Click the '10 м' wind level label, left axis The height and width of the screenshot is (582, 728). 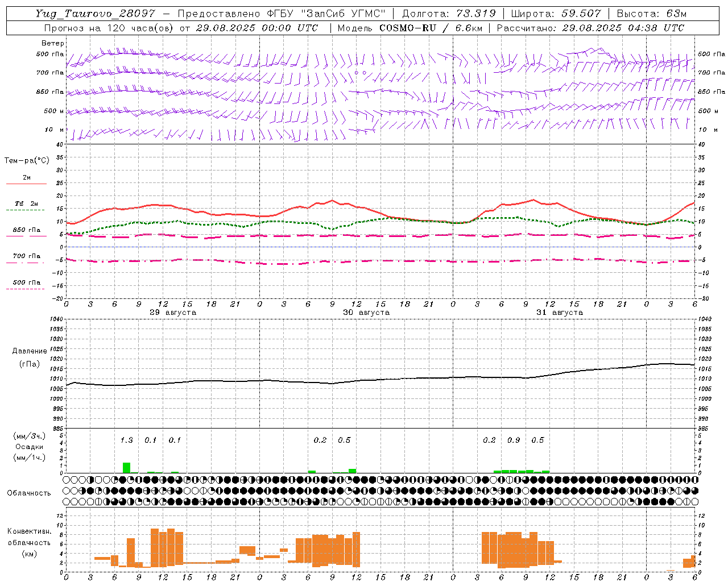pos(54,130)
